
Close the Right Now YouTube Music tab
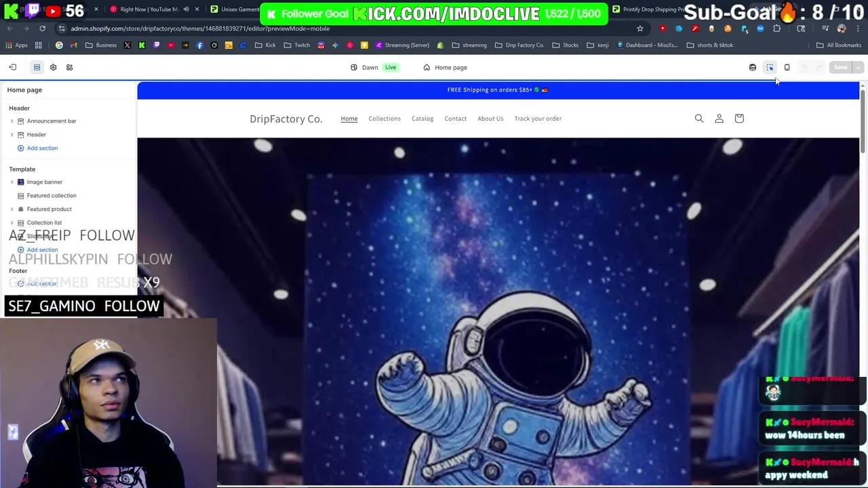197,9
